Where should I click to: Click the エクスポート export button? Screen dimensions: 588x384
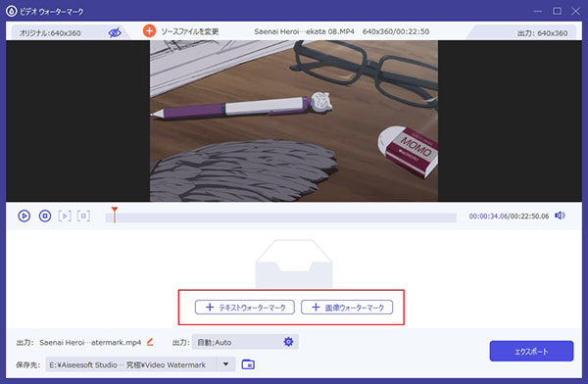(x=531, y=352)
